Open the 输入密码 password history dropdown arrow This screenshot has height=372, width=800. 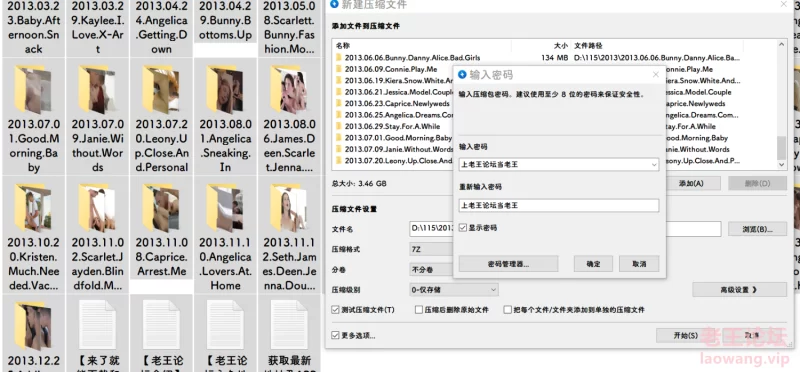(x=654, y=165)
